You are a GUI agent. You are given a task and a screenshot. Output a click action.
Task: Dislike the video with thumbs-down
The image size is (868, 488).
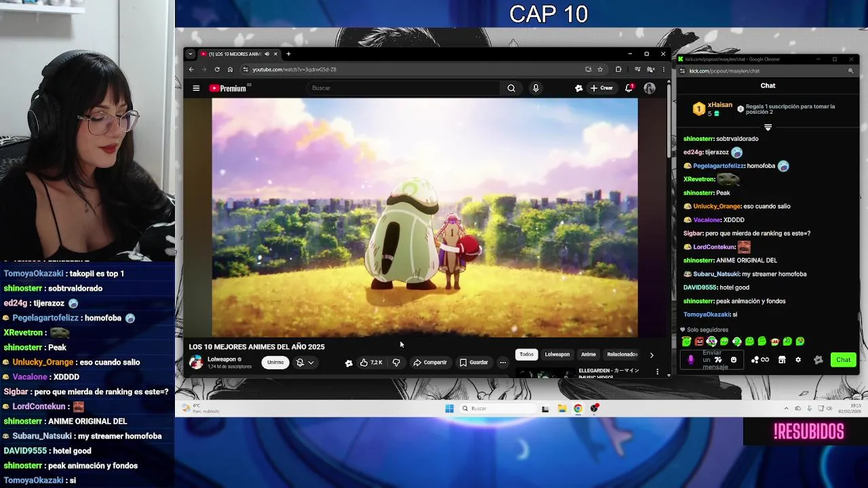point(397,363)
